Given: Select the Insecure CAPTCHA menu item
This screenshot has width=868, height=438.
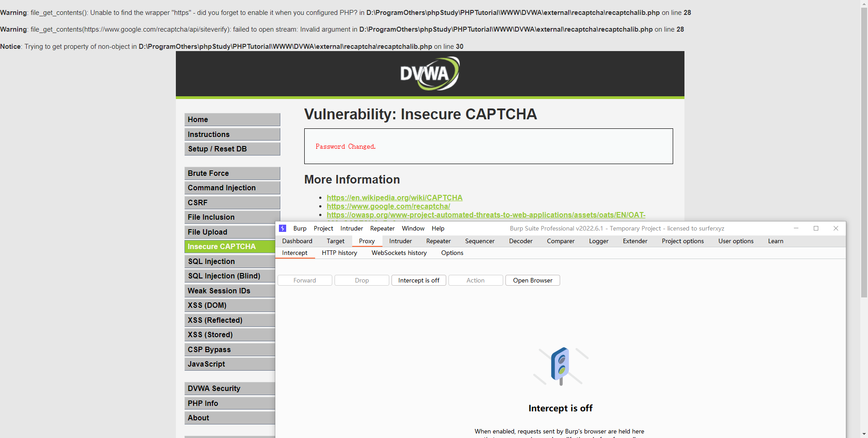Looking at the screenshot, I should click(230, 246).
